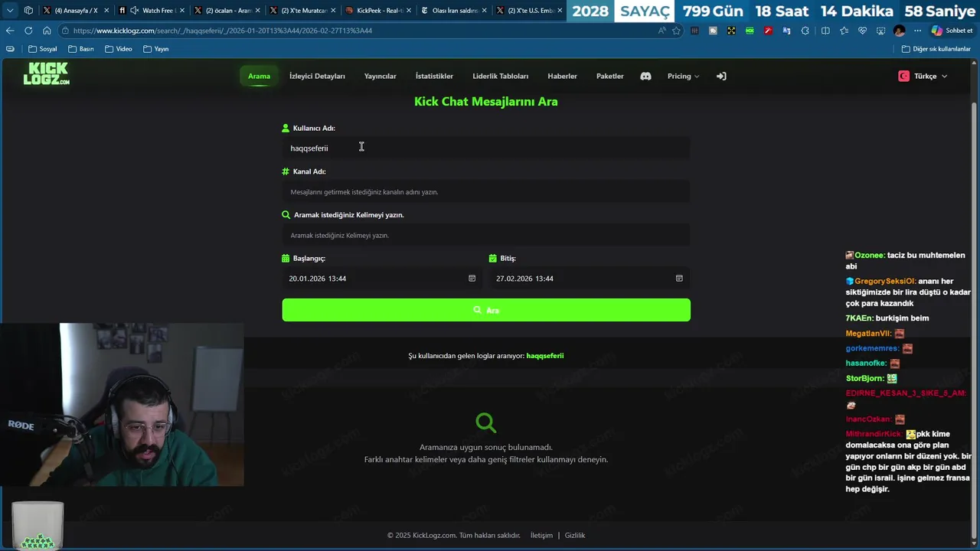Click the calendar icon in Başlangıç field
The height and width of the screenshot is (551, 980).
pyautogui.click(x=472, y=279)
